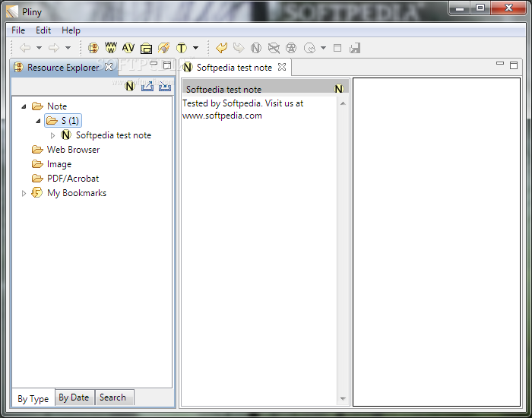
Task: Open the Back history dropdown arrow
Action: pos(39,48)
